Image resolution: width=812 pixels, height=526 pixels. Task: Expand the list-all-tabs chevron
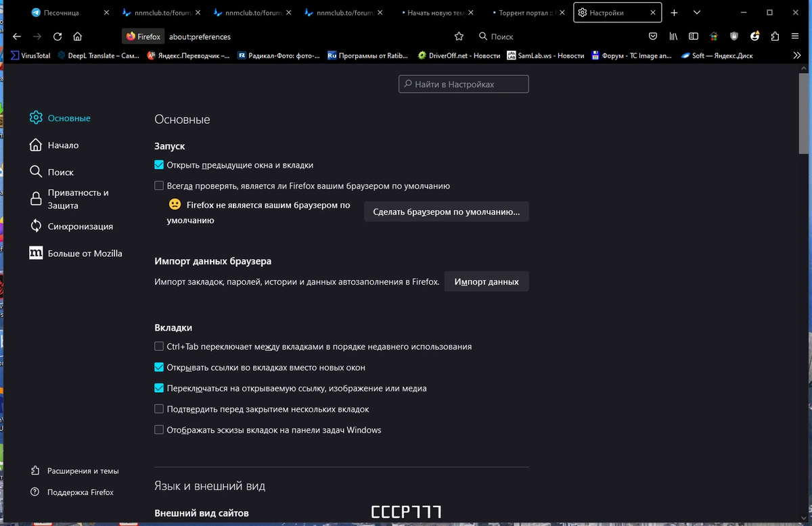[697, 13]
